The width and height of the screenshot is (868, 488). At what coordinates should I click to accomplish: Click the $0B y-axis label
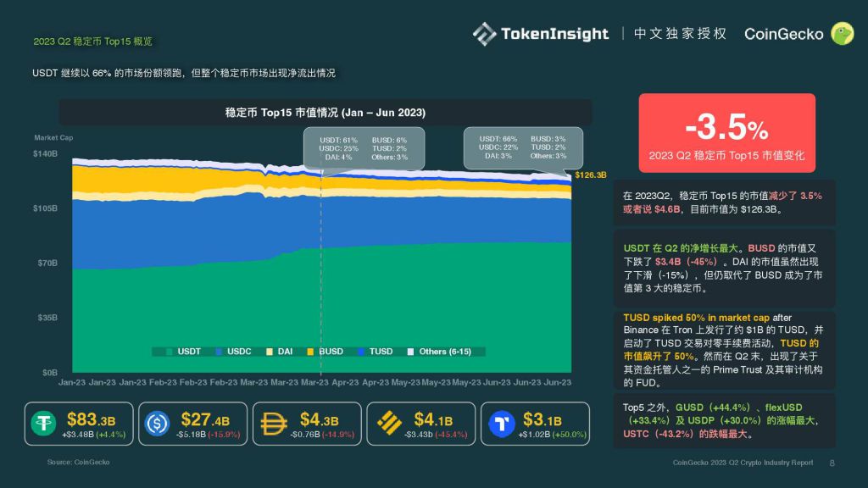[50, 373]
